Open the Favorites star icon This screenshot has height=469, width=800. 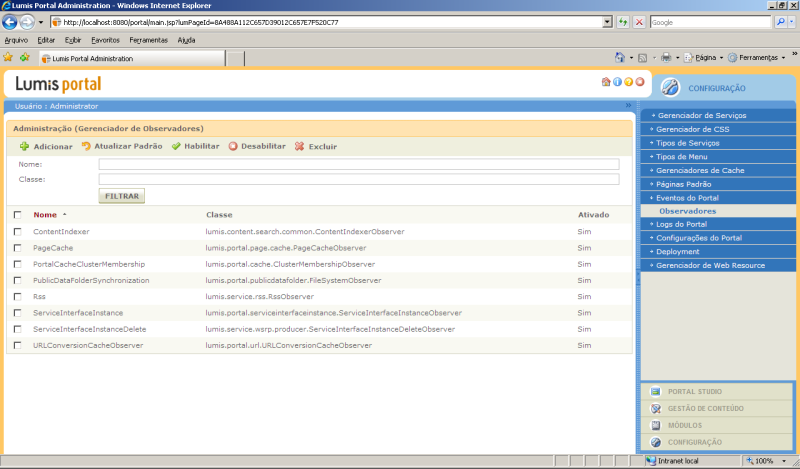coord(8,58)
